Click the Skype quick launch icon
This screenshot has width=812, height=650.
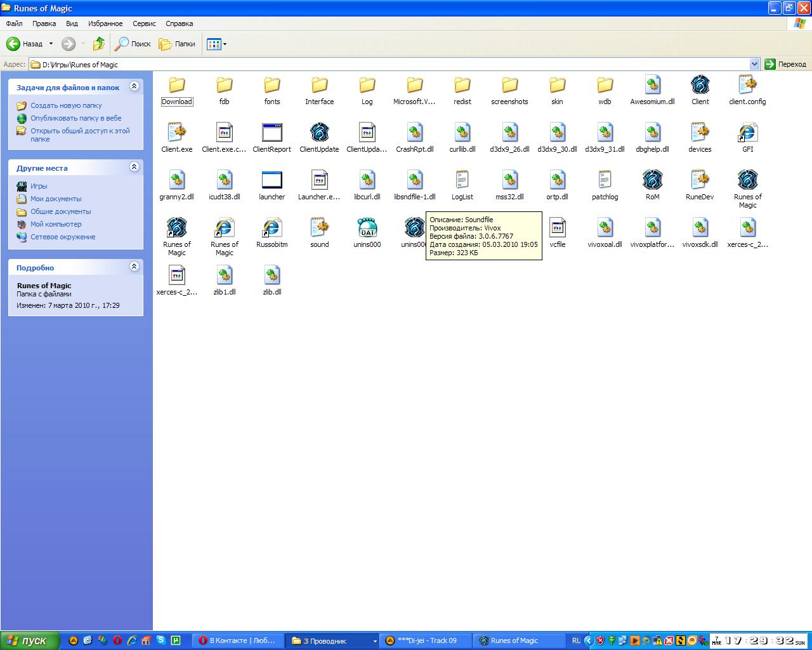coord(161,640)
